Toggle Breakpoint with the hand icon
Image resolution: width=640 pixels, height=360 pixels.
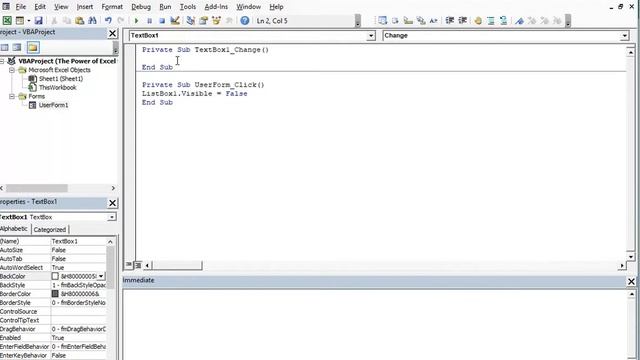[478, 20]
